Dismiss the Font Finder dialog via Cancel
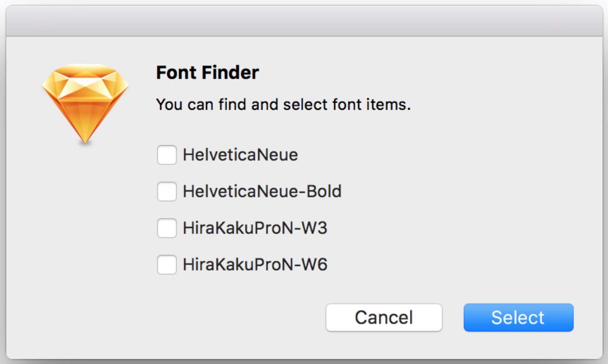This screenshot has width=608, height=364. tap(384, 317)
